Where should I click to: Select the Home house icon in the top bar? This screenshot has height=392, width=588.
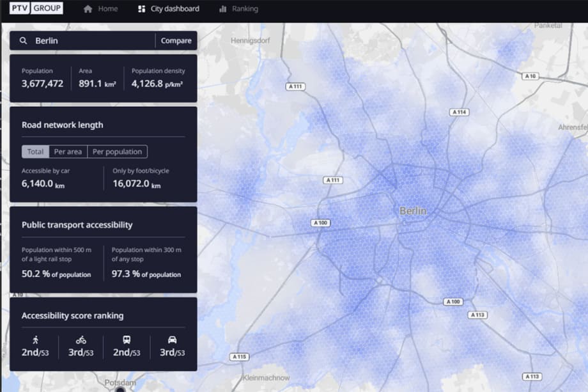click(x=88, y=8)
